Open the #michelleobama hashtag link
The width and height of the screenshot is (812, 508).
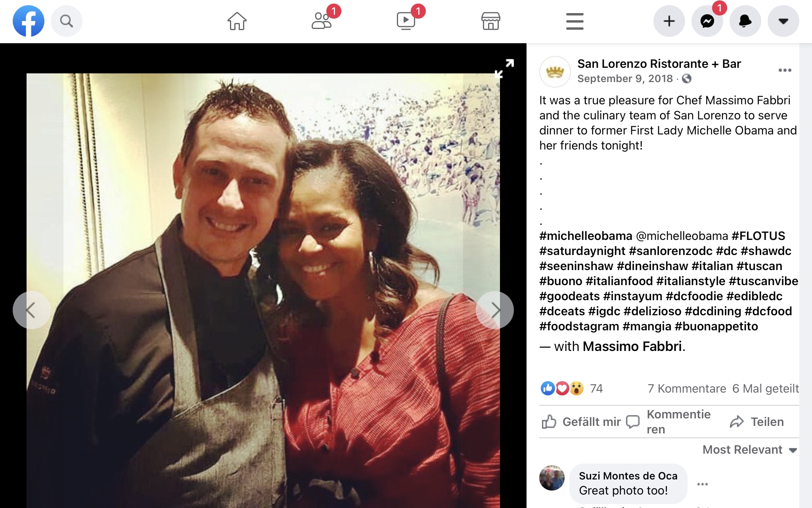click(586, 236)
